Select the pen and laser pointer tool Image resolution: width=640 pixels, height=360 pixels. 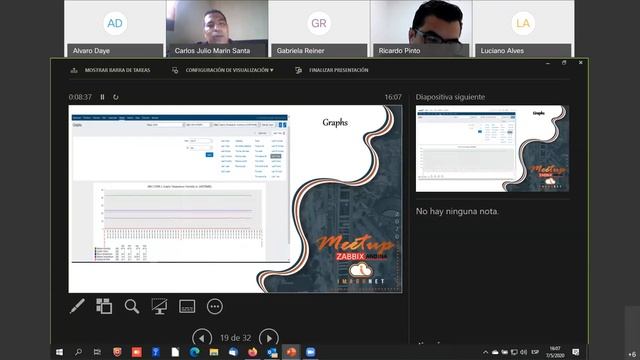click(x=77, y=306)
